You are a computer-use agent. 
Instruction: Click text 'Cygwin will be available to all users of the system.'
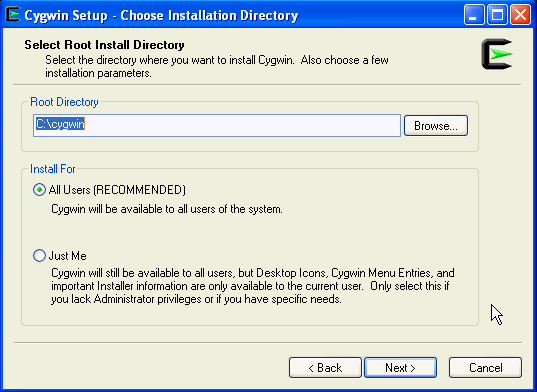[x=167, y=209]
